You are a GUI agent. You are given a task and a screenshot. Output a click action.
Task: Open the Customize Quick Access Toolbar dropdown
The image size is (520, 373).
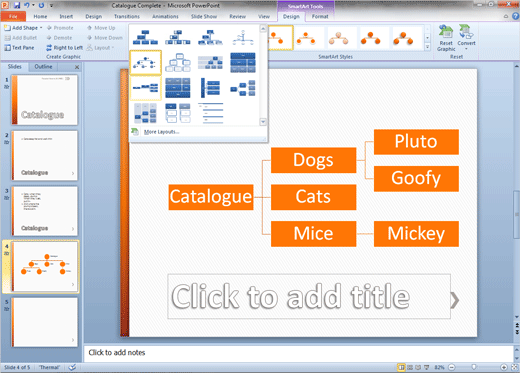[x=51, y=5]
